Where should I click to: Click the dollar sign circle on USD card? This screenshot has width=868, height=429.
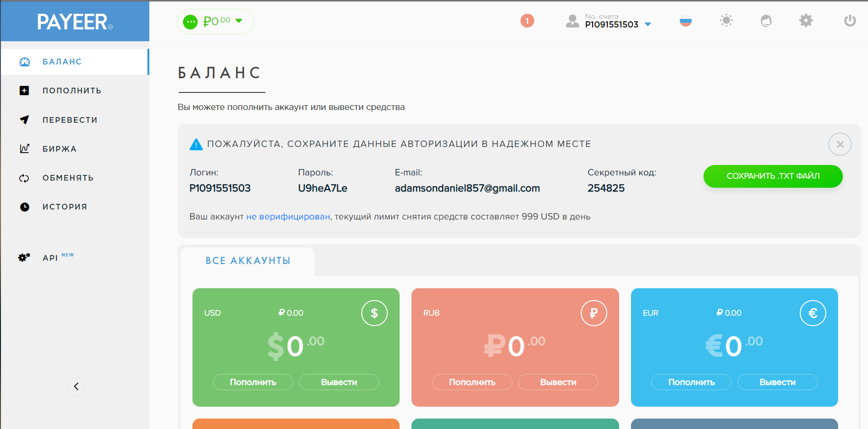374,313
